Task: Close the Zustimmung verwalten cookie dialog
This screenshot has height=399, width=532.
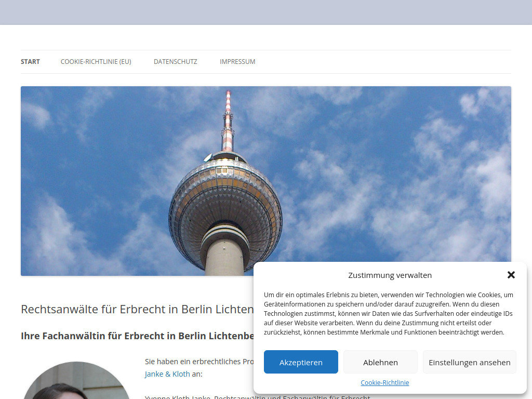Action: 511,275
